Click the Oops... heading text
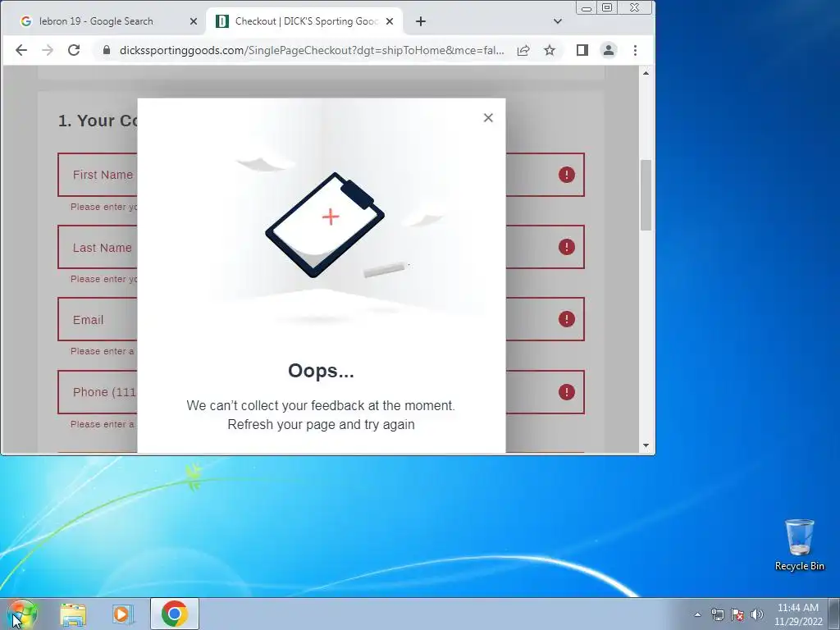The height and width of the screenshot is (630, 840). pyautogui.click(x=321, y=371)
